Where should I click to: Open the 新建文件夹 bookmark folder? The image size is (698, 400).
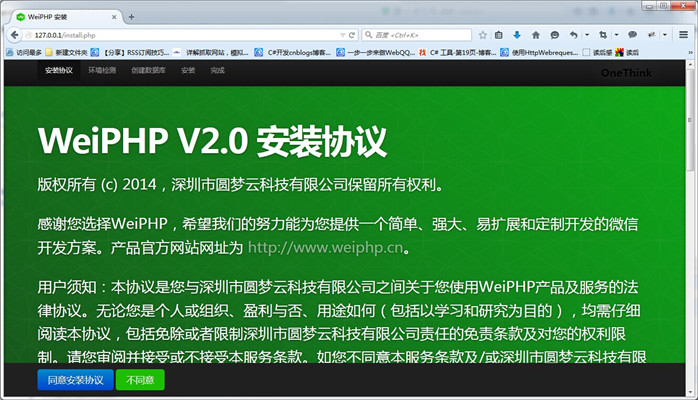tap(66, 53)
